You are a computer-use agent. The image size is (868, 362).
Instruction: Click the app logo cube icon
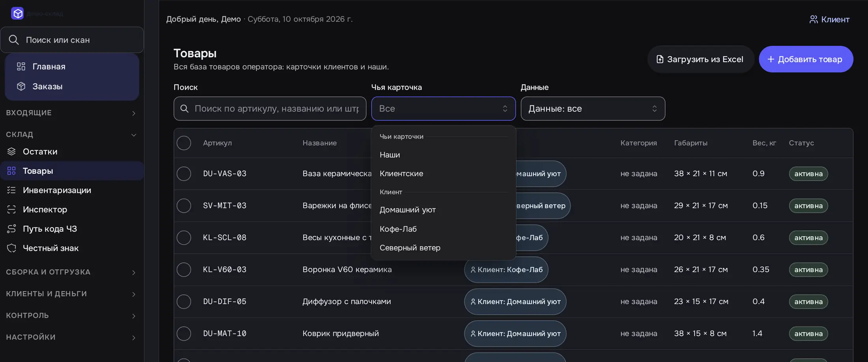pos(17,13)
